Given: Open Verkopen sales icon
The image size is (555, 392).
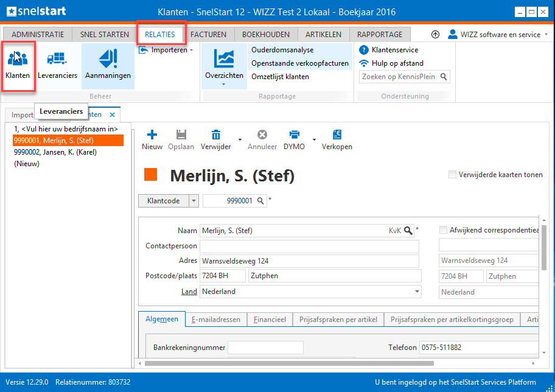Looking at the screenshot, I should (x=337, y=136).
